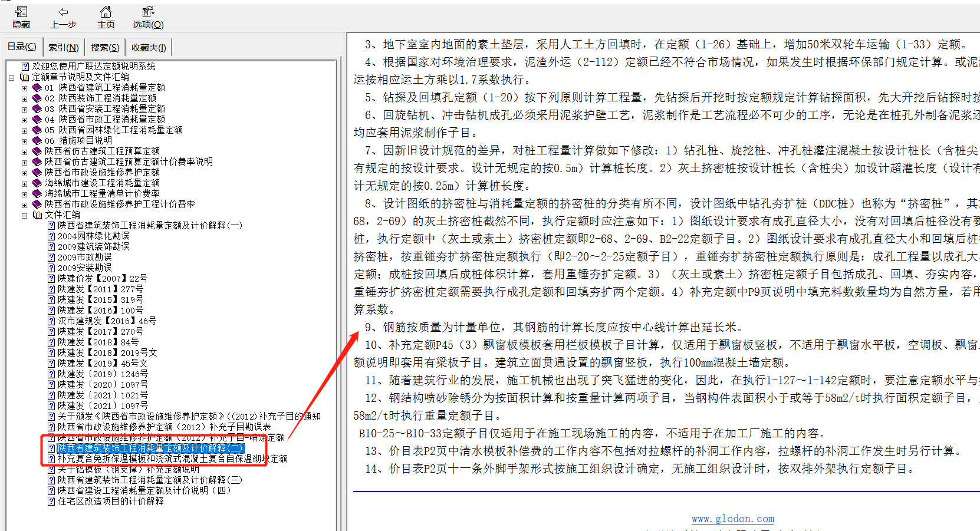Select 陕建发【2018】2019号文 document
This screenshot has width=980, height=531.
coord(107,352)
